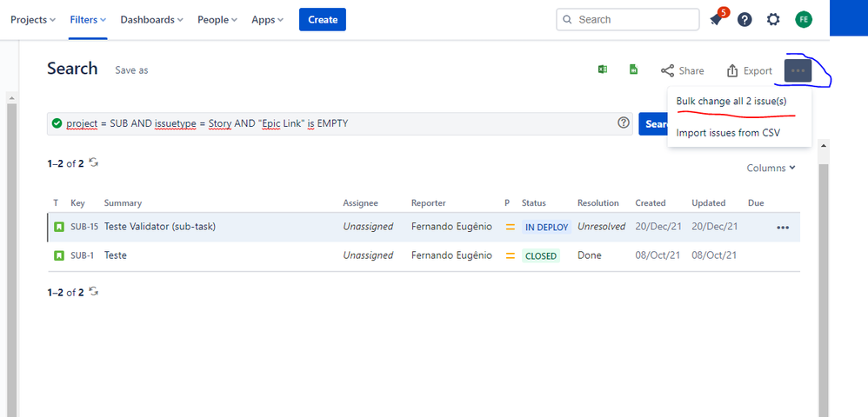Click the medium priority icon for SUB-15
The width and height of the screenshot is (868, 417).
point(511,227)
